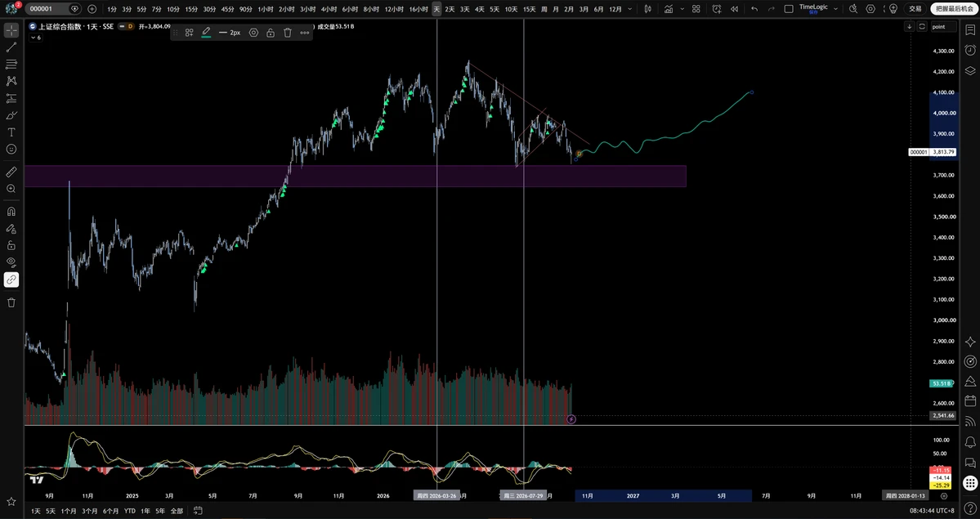
Task: Delete drawing using floating toolbar trash icon
Action: coord(288,33)
